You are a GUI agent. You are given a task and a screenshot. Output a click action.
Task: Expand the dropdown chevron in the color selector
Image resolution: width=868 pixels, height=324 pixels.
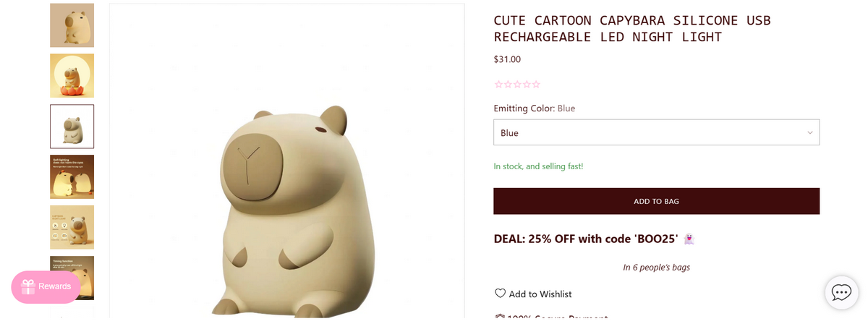[x=810, y=132]
